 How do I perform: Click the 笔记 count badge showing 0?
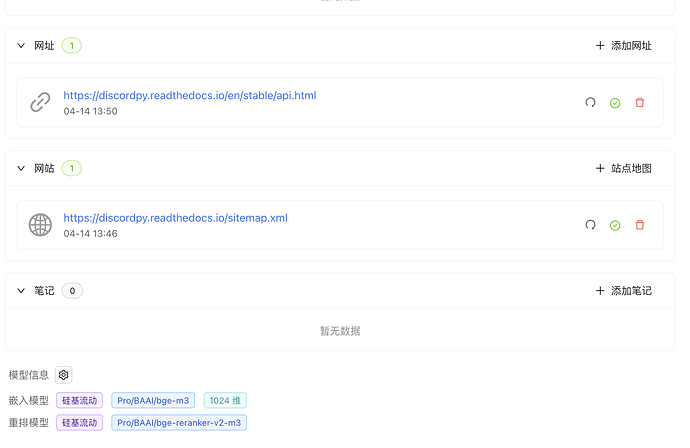point(72,290)
